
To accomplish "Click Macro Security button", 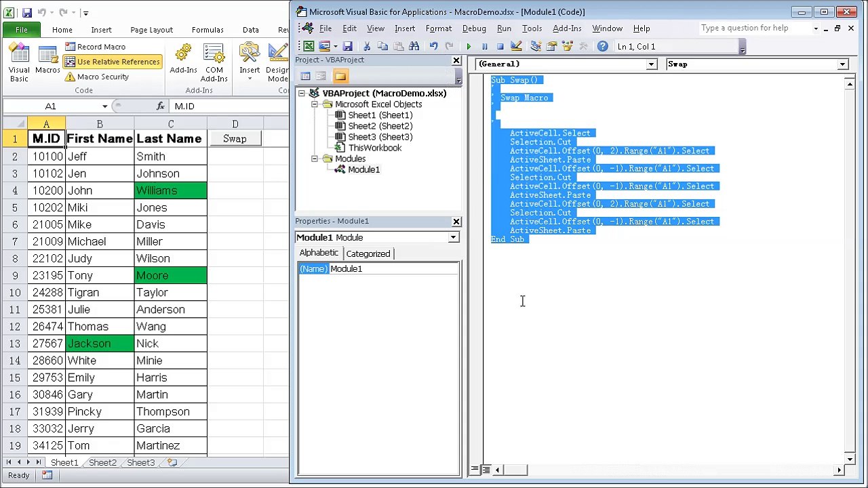I will click(x=97, y=77).
